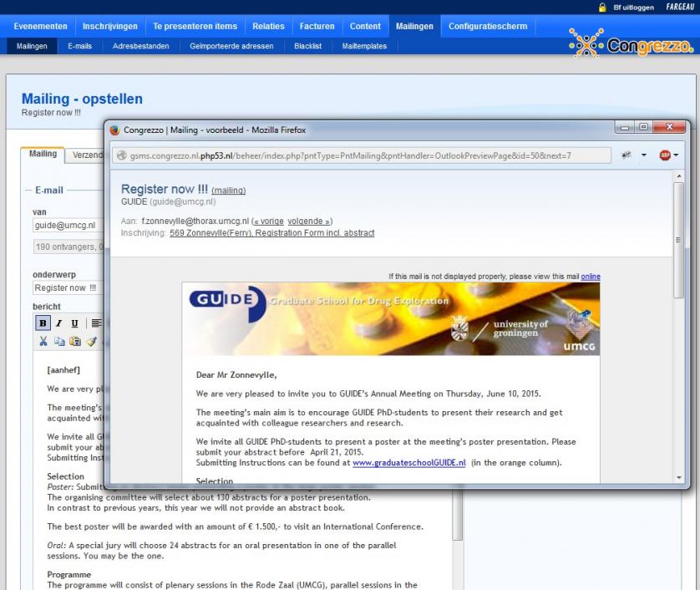Click the paste clipboard icon

75,342
